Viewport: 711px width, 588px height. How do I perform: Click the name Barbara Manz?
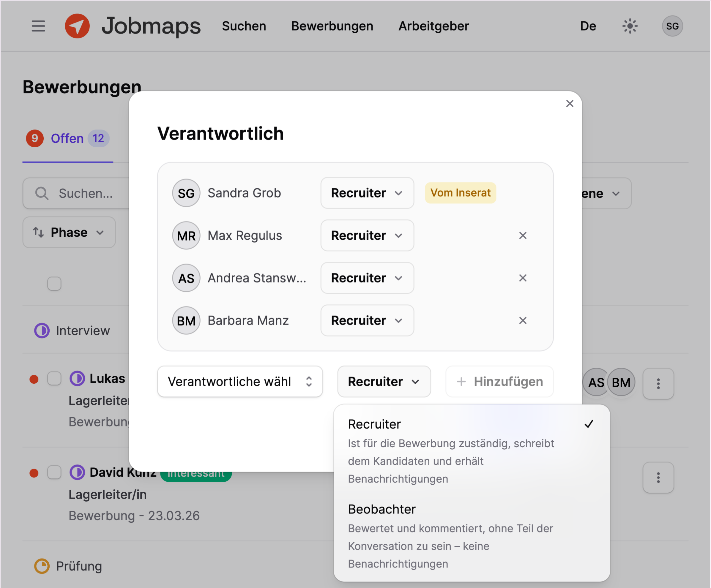pos(248,320)
